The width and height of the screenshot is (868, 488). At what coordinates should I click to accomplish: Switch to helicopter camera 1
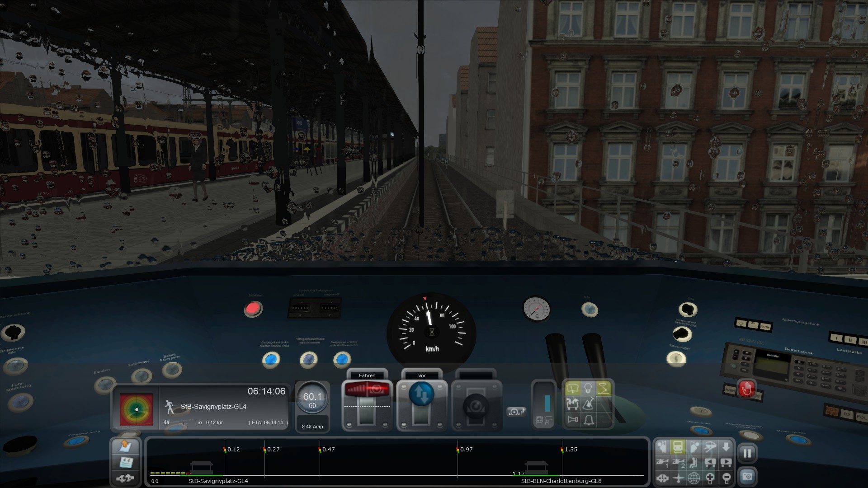pyautogui.click(x=662, y=463)
